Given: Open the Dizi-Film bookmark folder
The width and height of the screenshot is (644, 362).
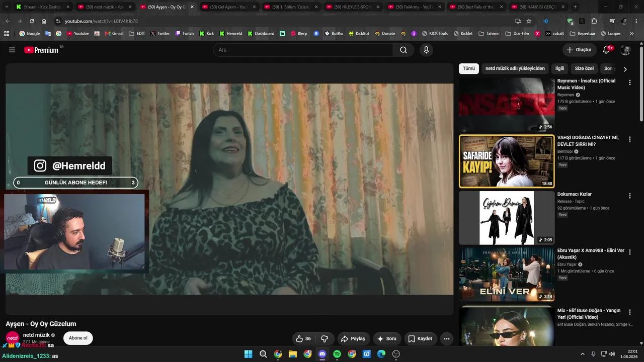Looking at the screenshot, I should tap(518, 34).
